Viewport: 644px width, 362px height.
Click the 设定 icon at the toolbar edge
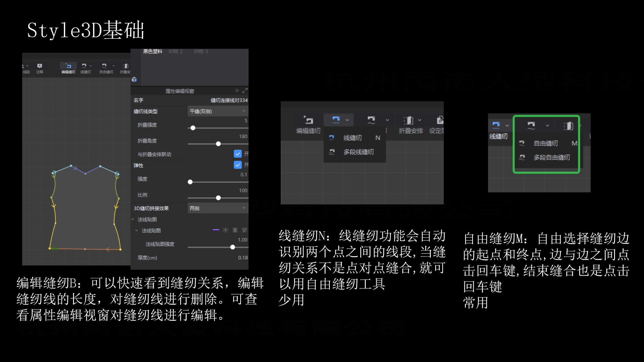[x=440, y=120]
